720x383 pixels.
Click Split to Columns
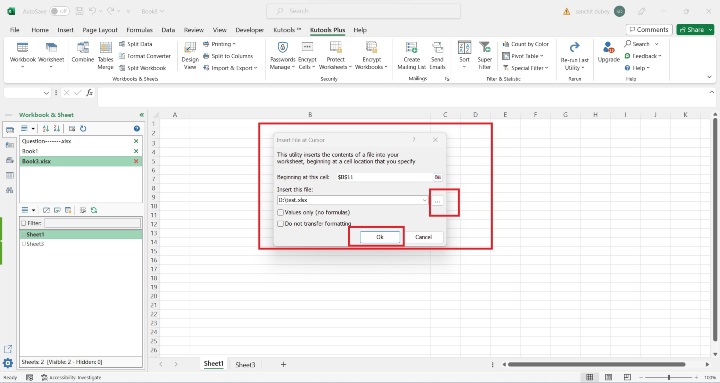click(228, 56)
